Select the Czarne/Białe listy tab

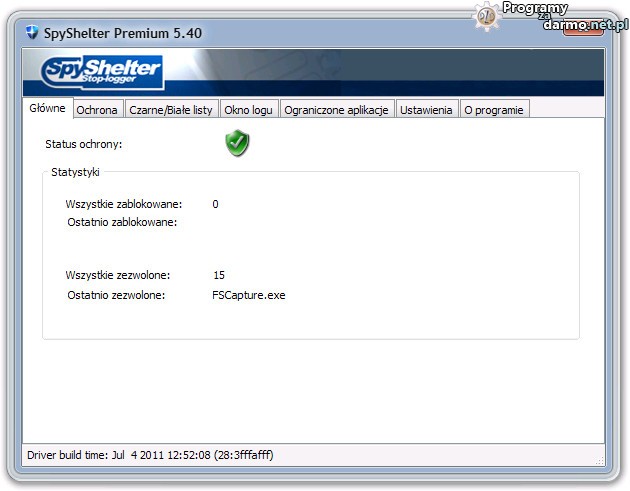171,110
